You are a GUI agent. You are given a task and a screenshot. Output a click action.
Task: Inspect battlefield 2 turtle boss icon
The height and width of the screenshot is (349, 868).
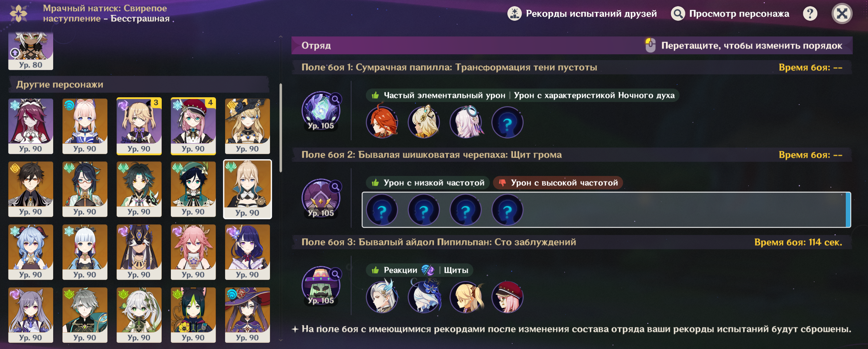pyautogui.click(x=321, y=198)
